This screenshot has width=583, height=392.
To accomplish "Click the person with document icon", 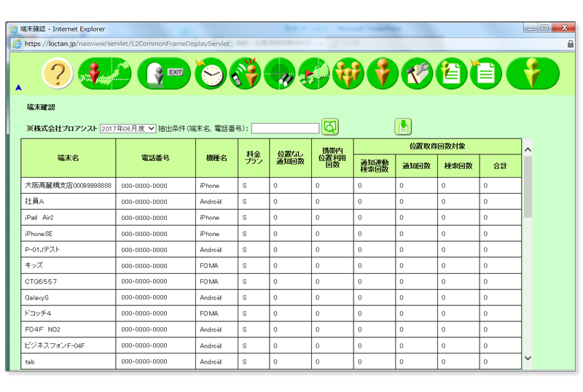I will 451,74.
